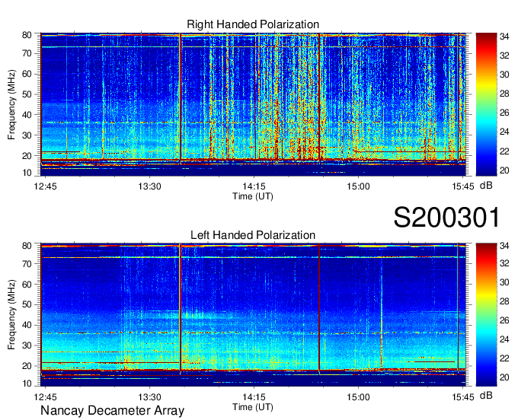Click the color bar beside the Left Handed plot
This screenshot has height=420, width=518.
coord(486,315)
